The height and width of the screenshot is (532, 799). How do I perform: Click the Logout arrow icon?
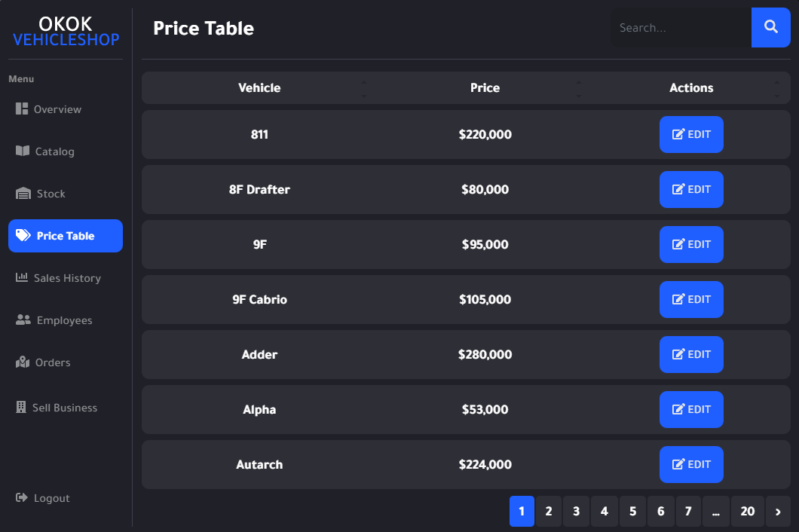[22, 498]
